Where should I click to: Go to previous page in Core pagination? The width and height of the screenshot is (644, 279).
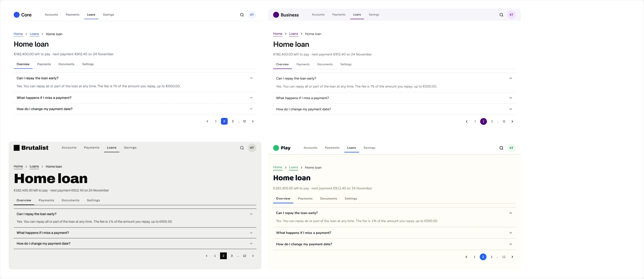[x=207, y=121]
